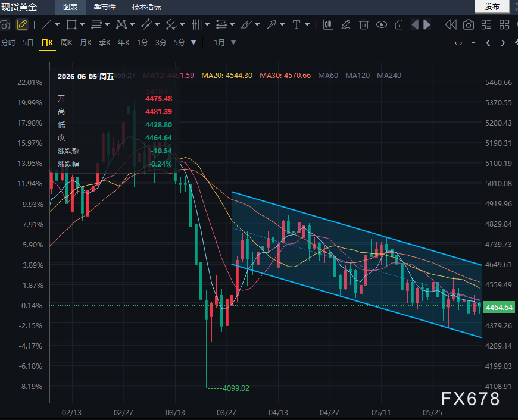Select the line drawing tool
This screenshot has height=420, width=518.
[x=46, y=25]
